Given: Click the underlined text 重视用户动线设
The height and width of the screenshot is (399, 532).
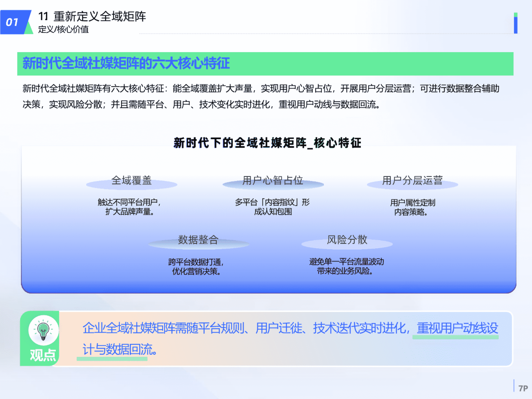Looking at the screenshot, I should pos(457,328).
